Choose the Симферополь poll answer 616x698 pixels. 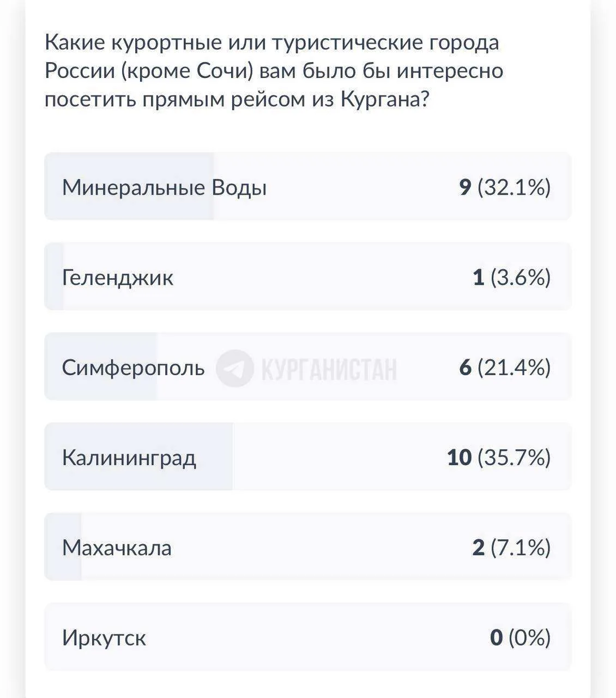pos(308,366)
